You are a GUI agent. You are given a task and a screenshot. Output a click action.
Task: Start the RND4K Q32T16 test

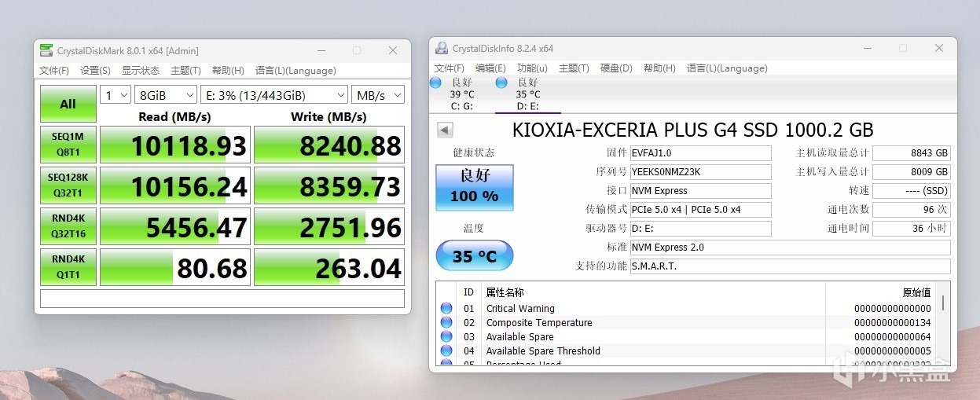click(68, 226)
